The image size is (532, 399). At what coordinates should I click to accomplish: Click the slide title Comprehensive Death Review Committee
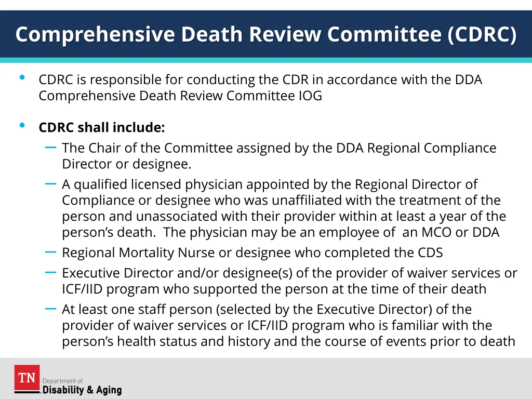click(x=266, y=35)
